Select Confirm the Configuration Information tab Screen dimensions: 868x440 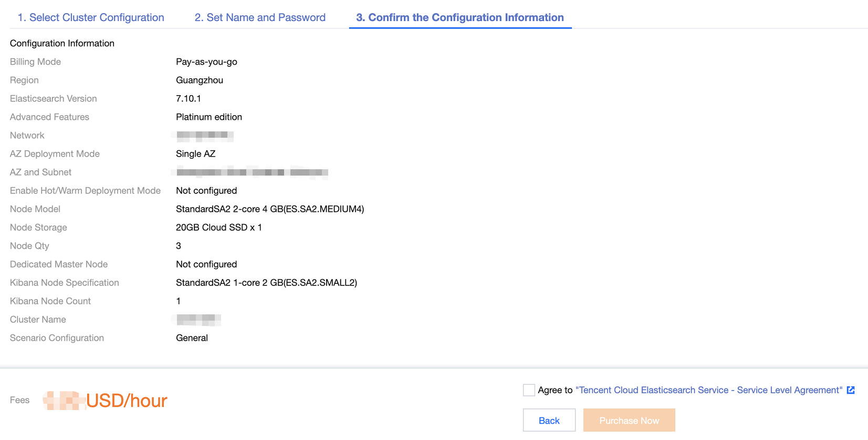[460, 17]
